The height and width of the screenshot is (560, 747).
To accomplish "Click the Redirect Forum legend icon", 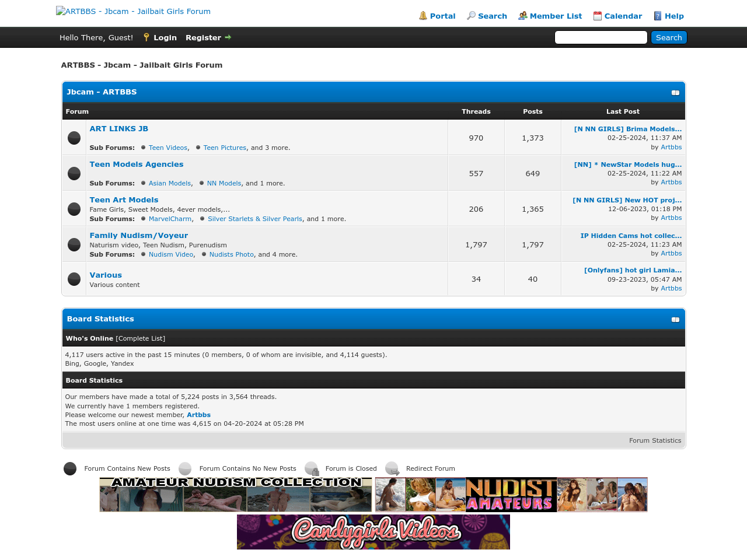I will 392,468.
